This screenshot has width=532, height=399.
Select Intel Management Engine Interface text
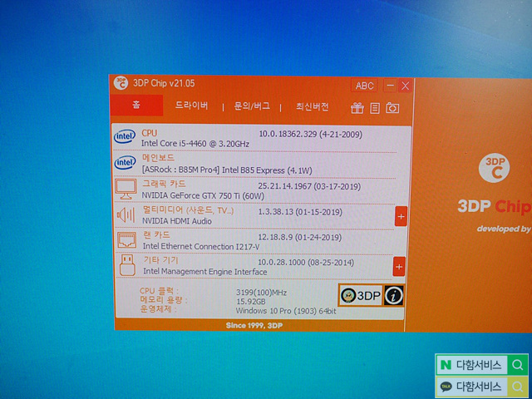[205, 272]
